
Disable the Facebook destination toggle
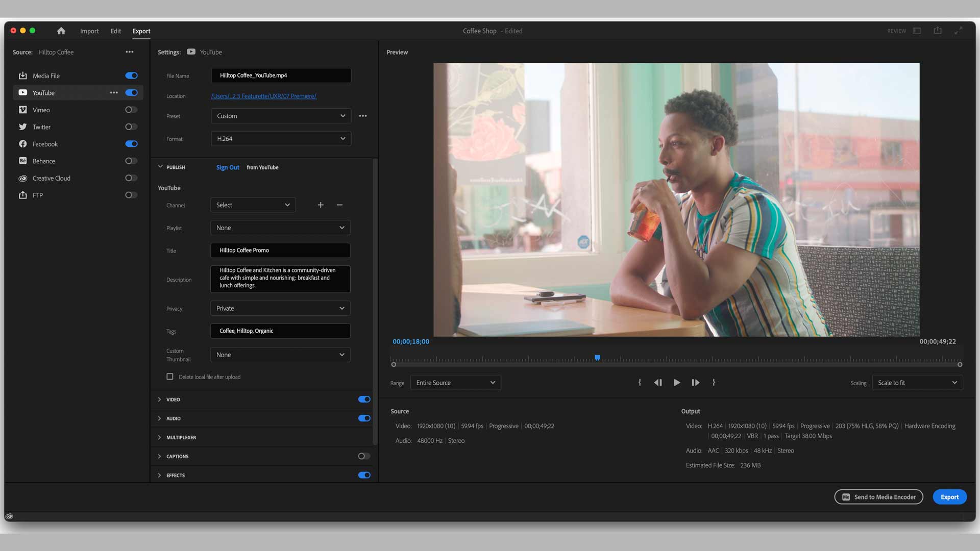[x=131, y=144]
